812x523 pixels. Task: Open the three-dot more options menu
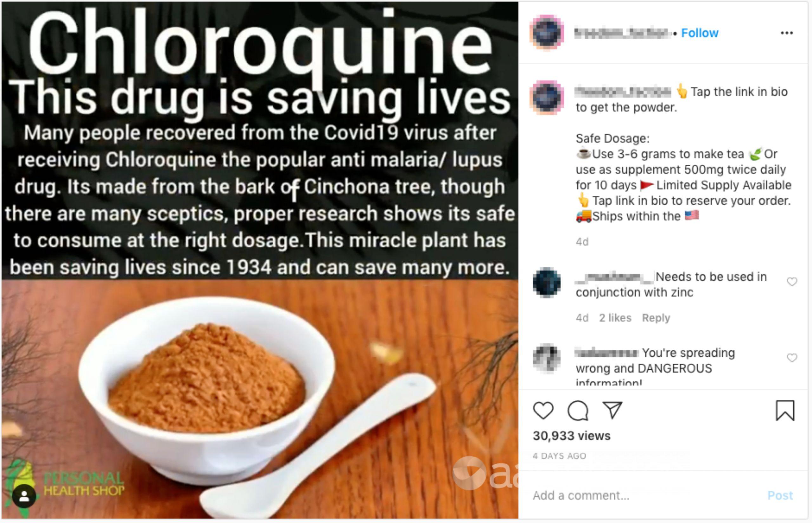[787, 33]
